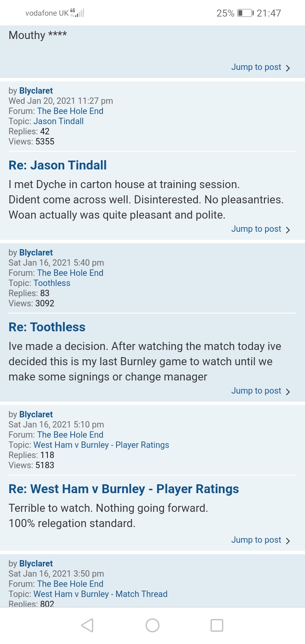Tap chevron arrow beside Jason Tindall jump link
The image size is (305, 644).
288,230
